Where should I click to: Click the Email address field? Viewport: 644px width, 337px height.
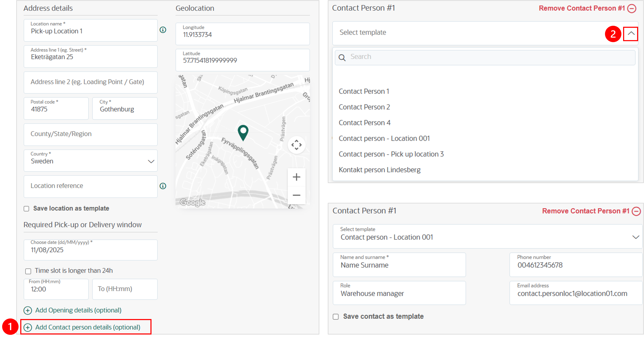(x=576, y=293)
